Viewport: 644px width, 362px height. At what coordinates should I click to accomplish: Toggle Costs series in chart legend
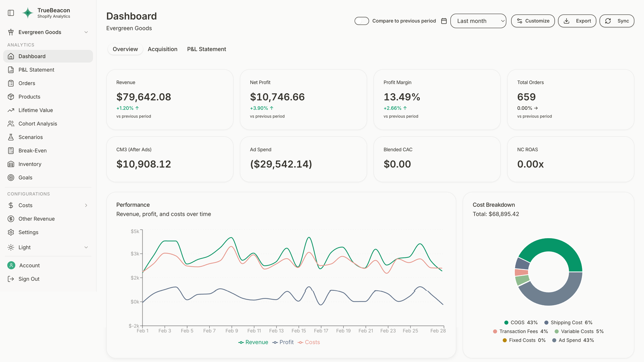pyautogui.click(x=309, y=342)
